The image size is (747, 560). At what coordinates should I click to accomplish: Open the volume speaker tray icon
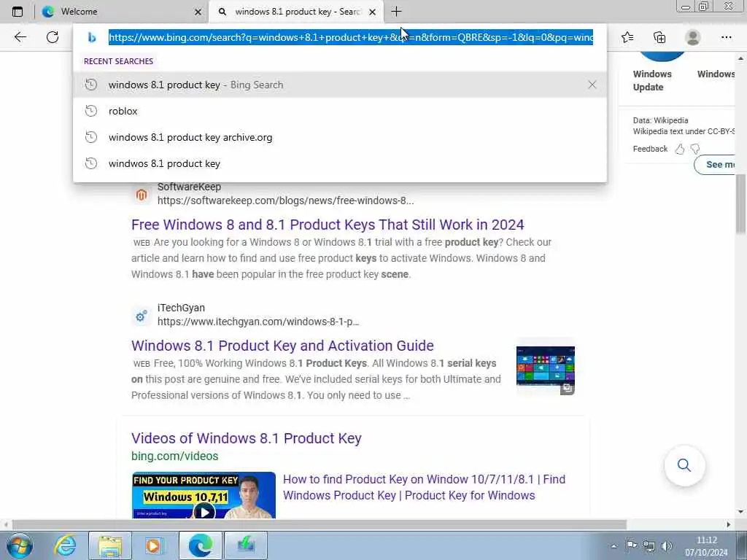pos(666,545)
